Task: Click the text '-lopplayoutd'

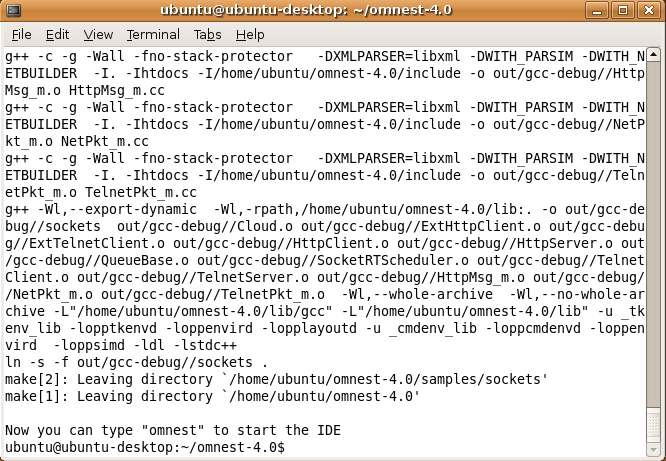Action: [x=309, y=328]
